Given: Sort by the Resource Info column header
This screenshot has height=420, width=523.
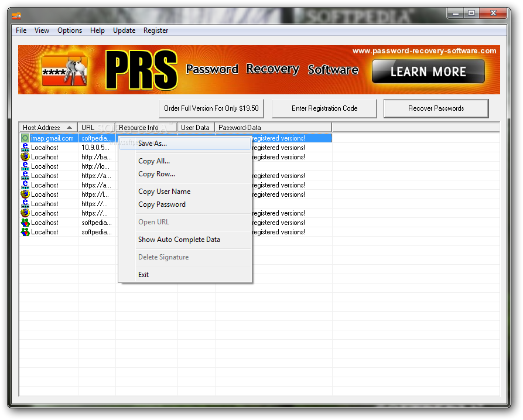Looking at the screenshot, I should click(x=146, y=128).
